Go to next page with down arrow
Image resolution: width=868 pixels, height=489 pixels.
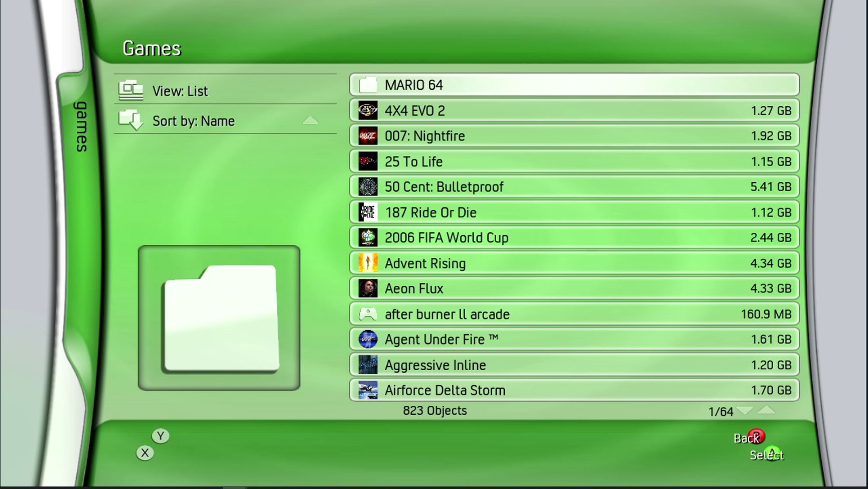tap(745, 411)
